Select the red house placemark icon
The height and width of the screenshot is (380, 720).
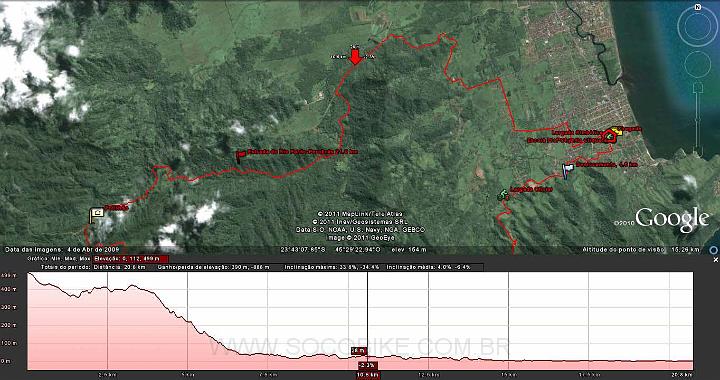coord(609,136)
